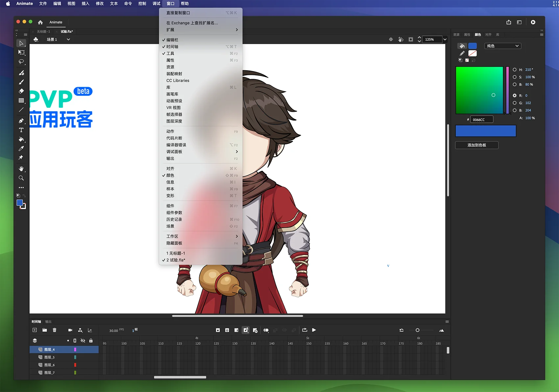Click the Home icon in title bar

pos(40,22)
